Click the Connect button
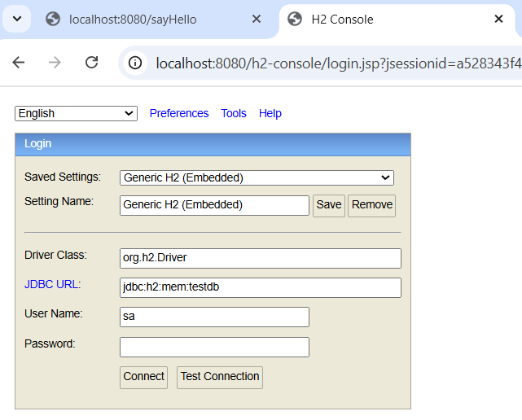Screen dimensions: 522x420 [x=144, y=378]
